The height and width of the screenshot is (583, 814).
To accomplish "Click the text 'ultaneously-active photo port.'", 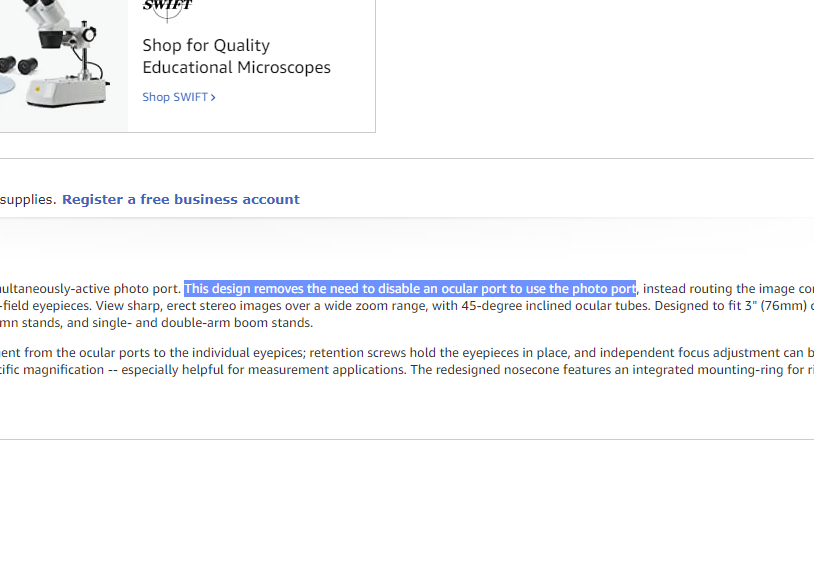I will pos(90,289).
